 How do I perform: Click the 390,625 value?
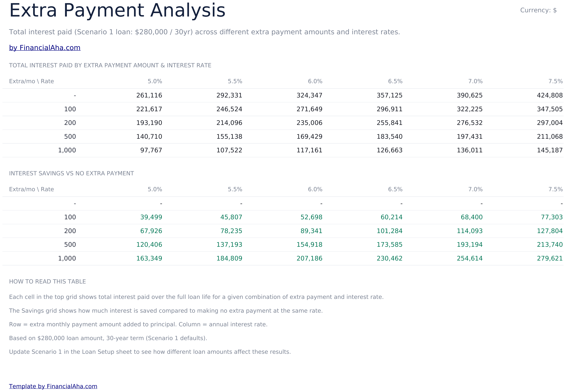tap(470, 95)
